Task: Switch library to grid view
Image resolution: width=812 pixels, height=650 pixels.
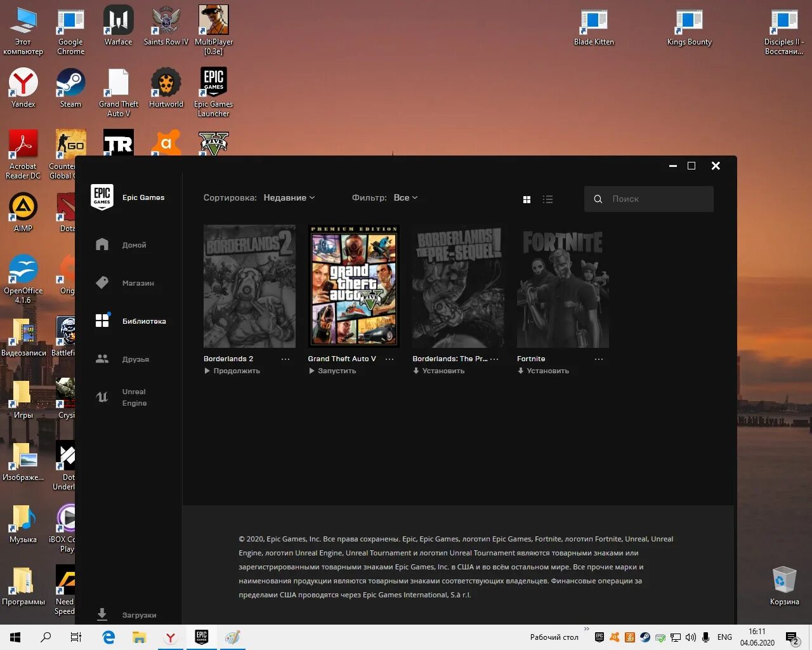Action: [527, 199]
